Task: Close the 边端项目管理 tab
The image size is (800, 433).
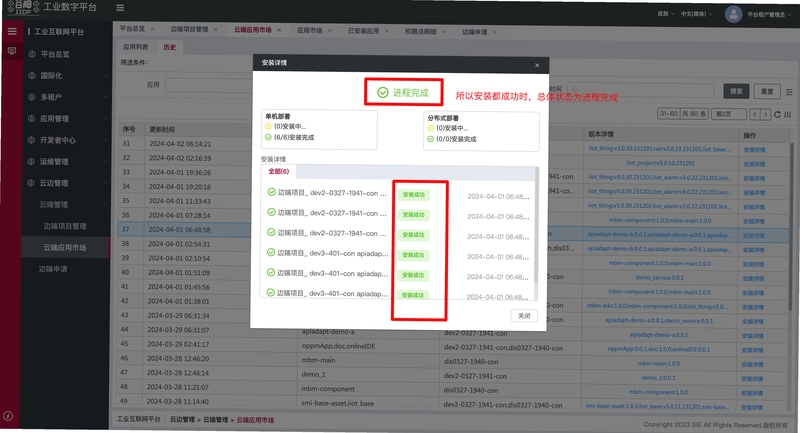Action: (215, 30)
